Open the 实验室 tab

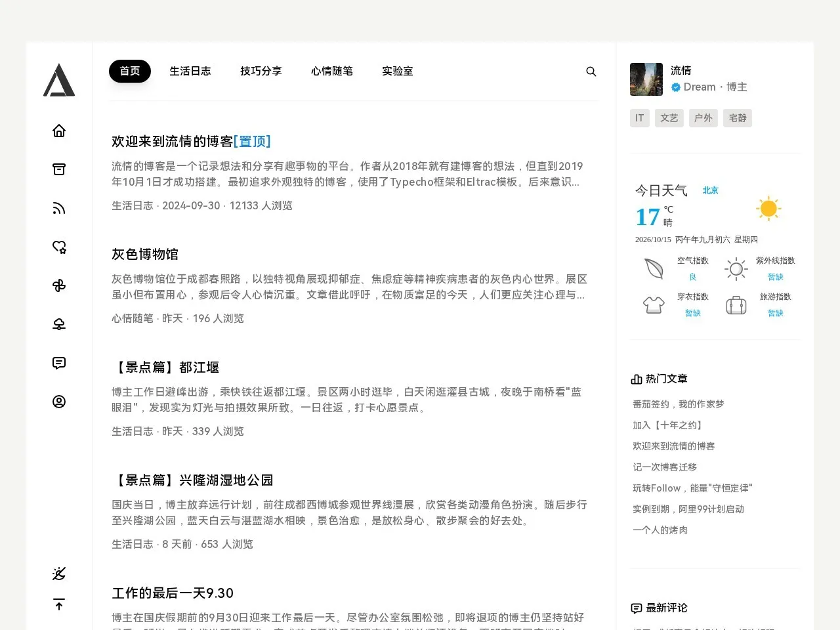[398, 71]
